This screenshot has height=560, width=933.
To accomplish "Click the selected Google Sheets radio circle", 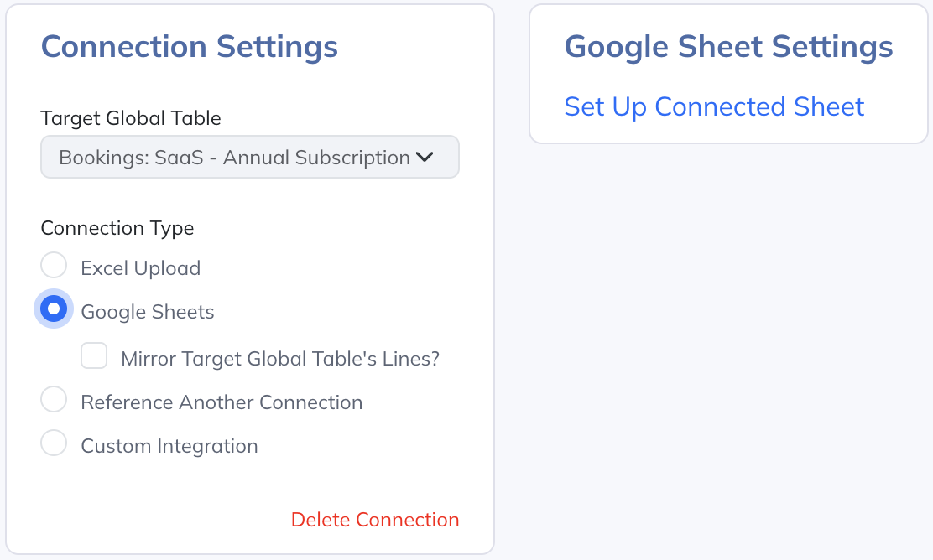I will coord(54,309).
